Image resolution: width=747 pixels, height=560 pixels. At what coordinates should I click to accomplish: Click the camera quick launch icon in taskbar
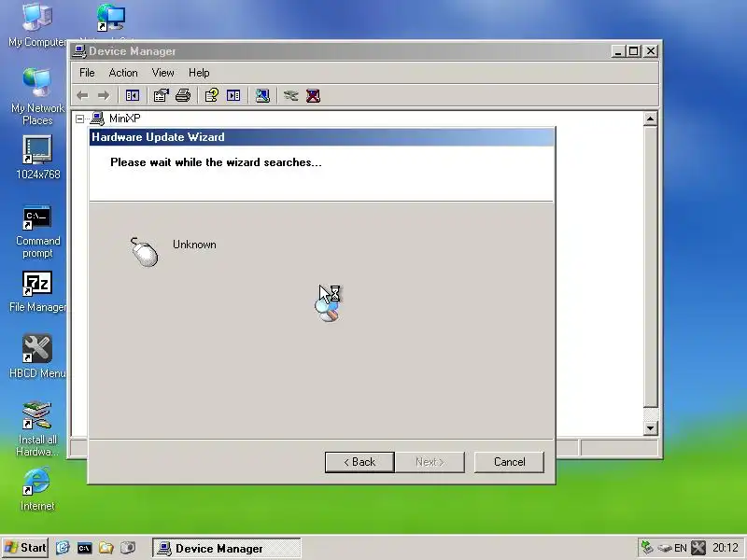[x=128, y=548]
